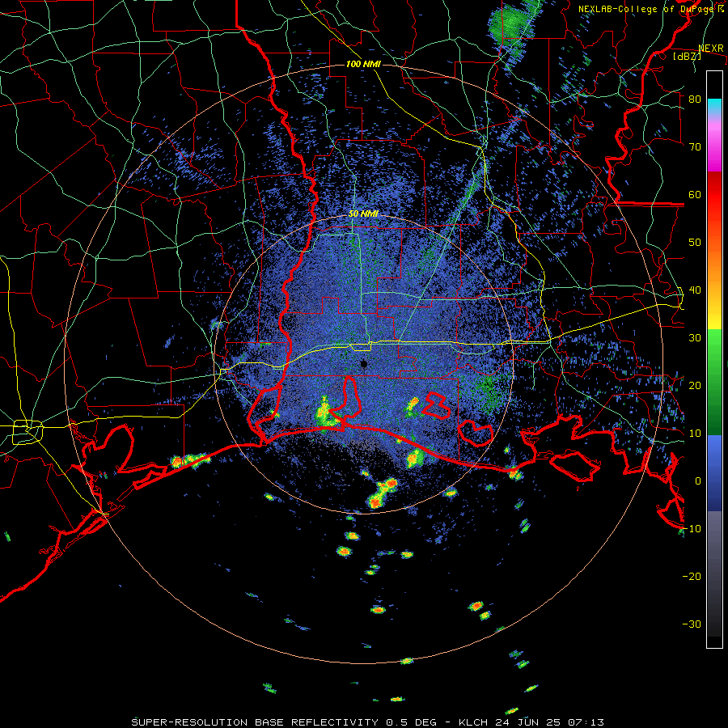Select the 50 value on the dBZ scale

pos(695,243)
